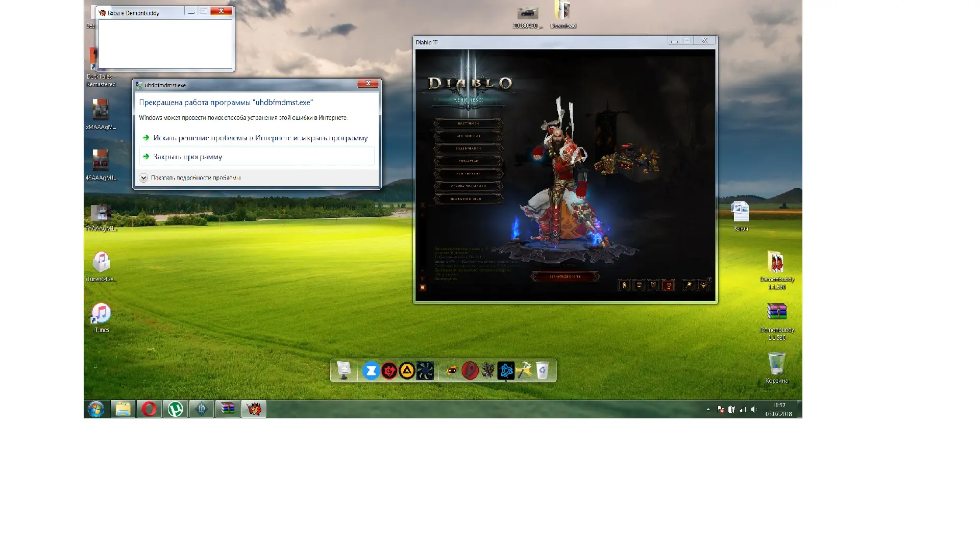Open the red gear icon in the dock
Image resolution: width=980 pixels, height=551 pixels.
tap(389, 371)
